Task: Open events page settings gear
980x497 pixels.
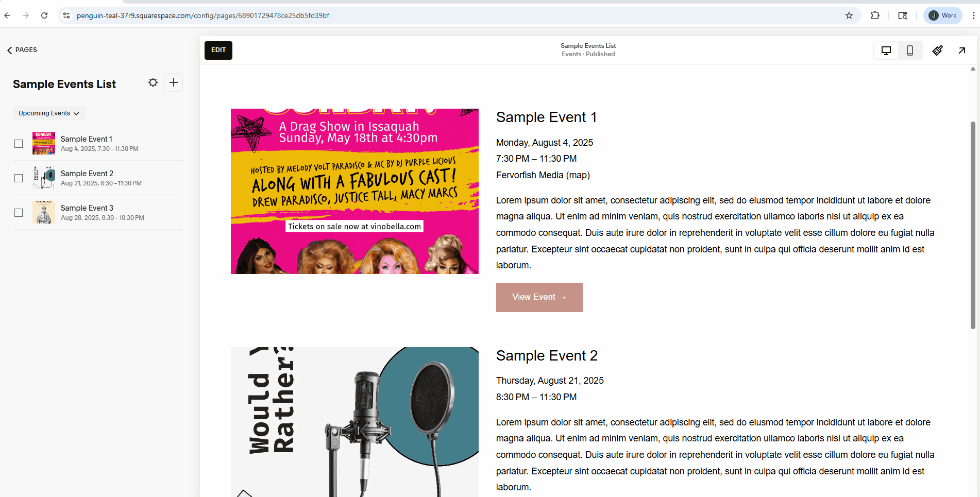Action: [x=153, y=82]
